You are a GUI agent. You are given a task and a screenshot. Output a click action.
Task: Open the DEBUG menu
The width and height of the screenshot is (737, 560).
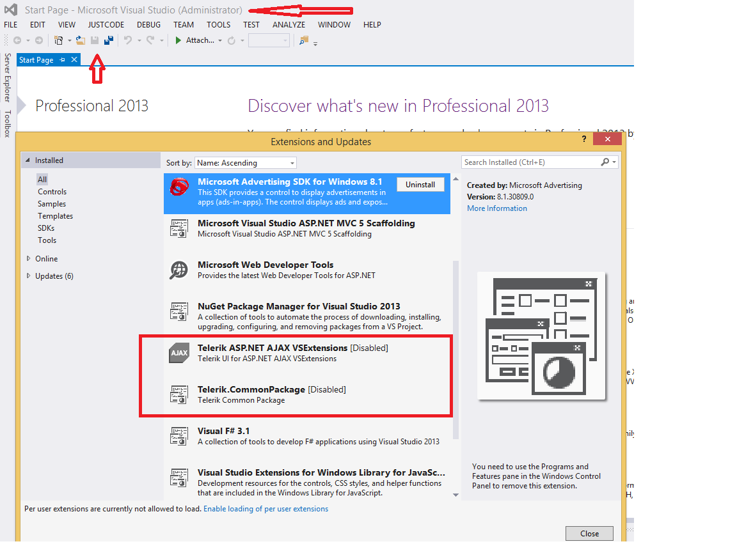148,24
